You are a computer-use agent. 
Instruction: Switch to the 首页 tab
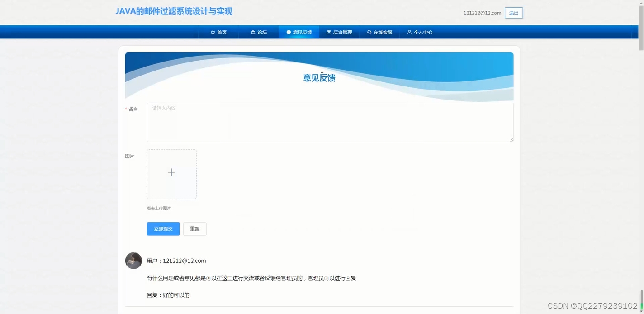219,32
